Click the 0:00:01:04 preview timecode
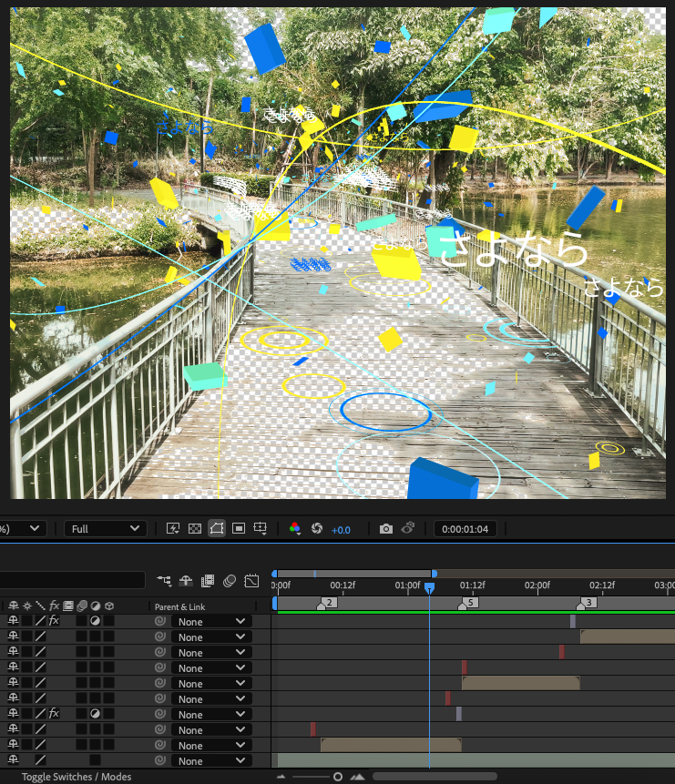Viewport: 675px width, 784px height. coord(465,529)
